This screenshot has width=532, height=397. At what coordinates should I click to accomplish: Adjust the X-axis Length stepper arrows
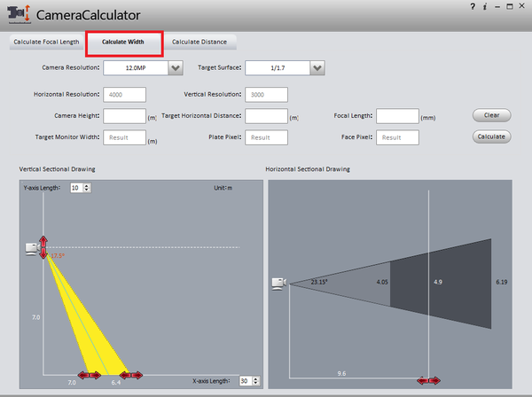point(256,381)
